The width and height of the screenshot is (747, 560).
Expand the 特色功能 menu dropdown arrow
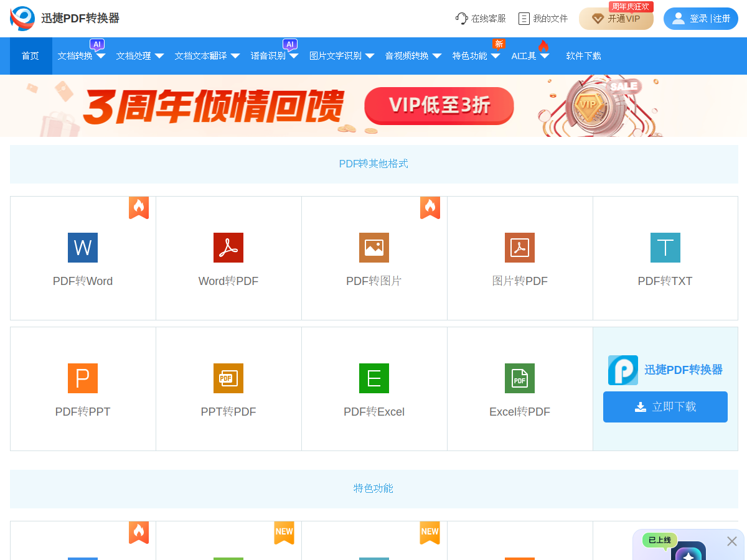496,56
